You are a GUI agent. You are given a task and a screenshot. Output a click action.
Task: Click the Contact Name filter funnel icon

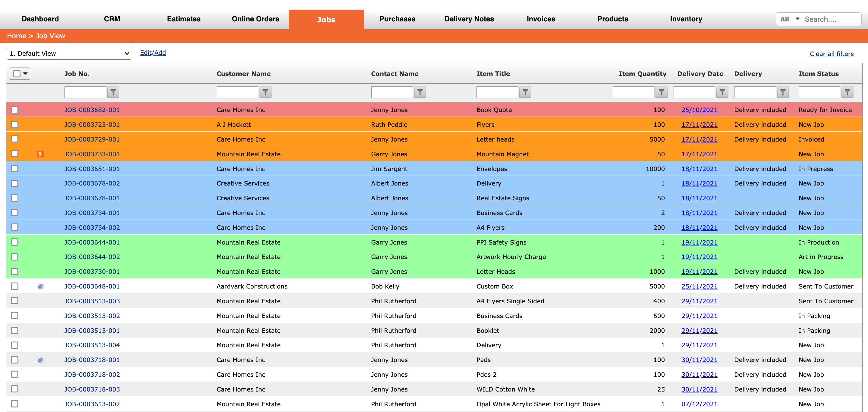click(x=420, y=92)
